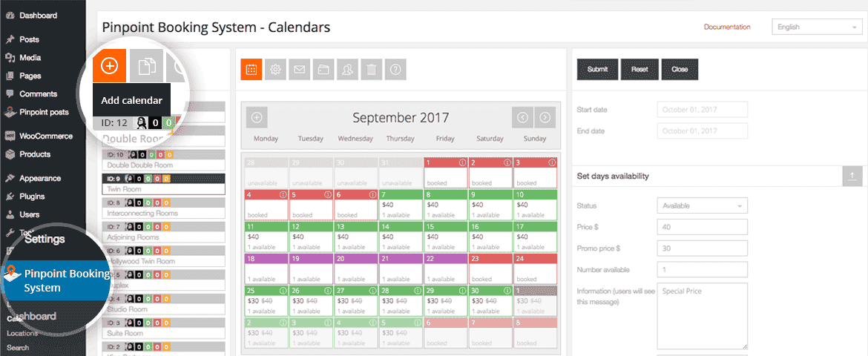Click the question mark help icon

click(x=395, y=70)
